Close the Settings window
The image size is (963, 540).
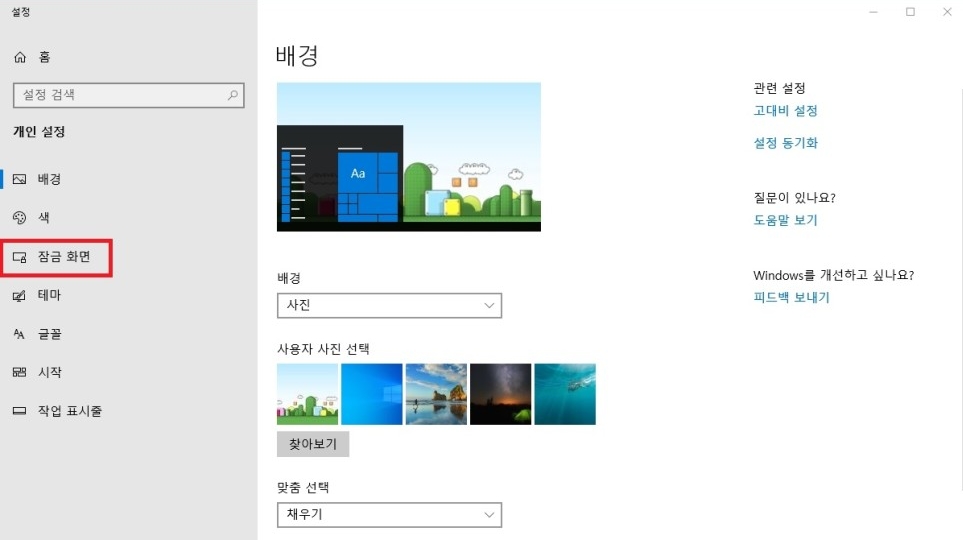point(947,12)
